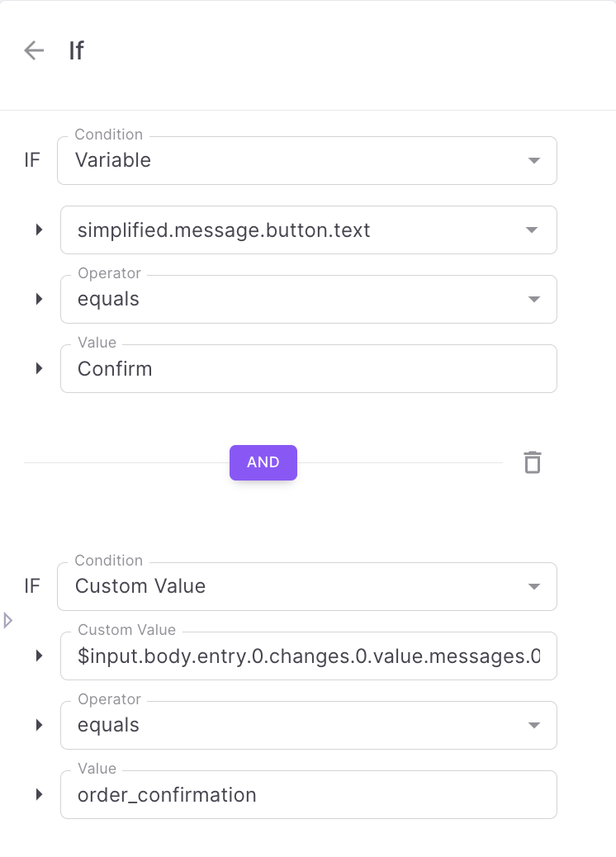
Task: Click the back arrow next to If
Action: pos(34,50)
